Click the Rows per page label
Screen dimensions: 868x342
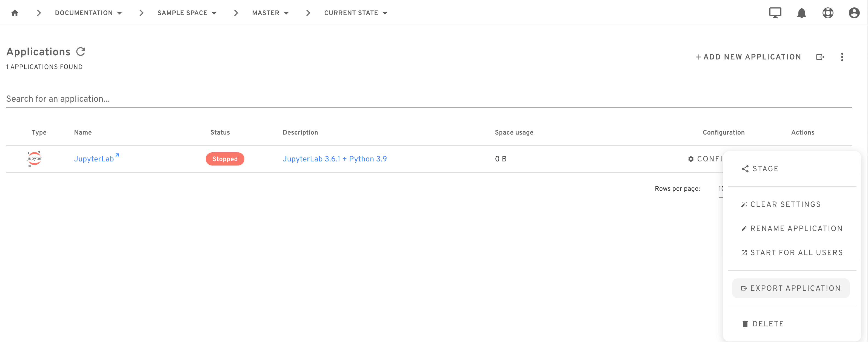[x=677, y=188]
